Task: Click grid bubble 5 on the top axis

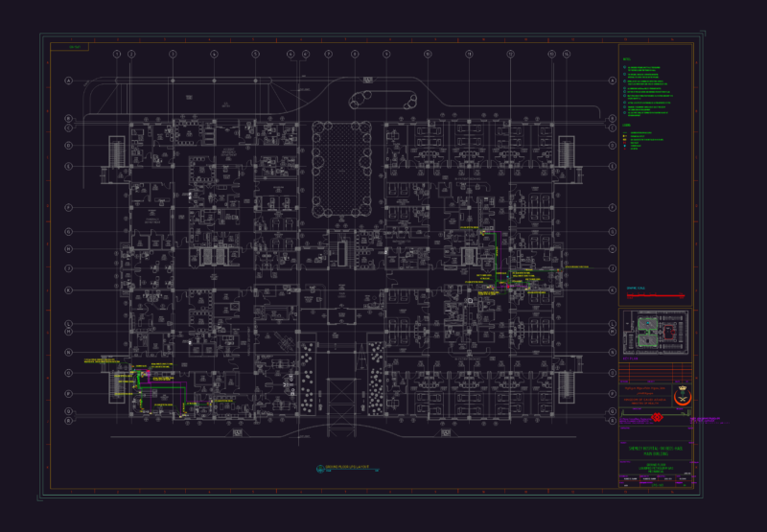Action: [x=255, y=55]
